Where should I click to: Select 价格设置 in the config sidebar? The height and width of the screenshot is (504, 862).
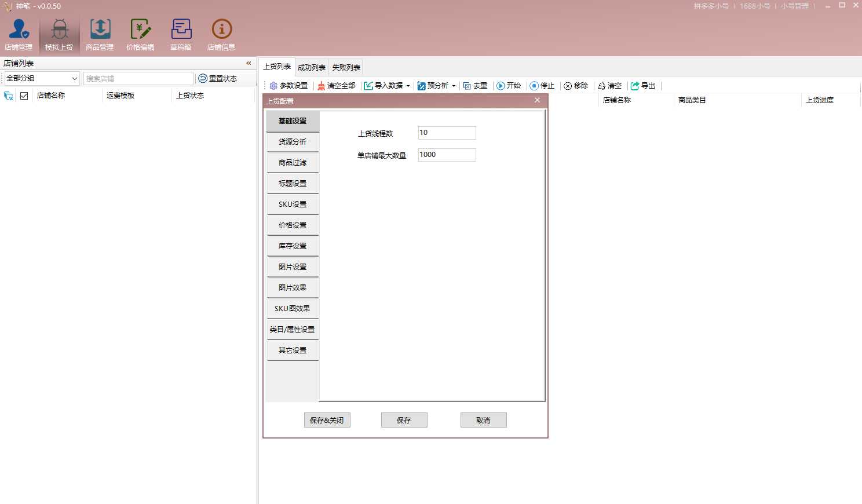(293, 225)
